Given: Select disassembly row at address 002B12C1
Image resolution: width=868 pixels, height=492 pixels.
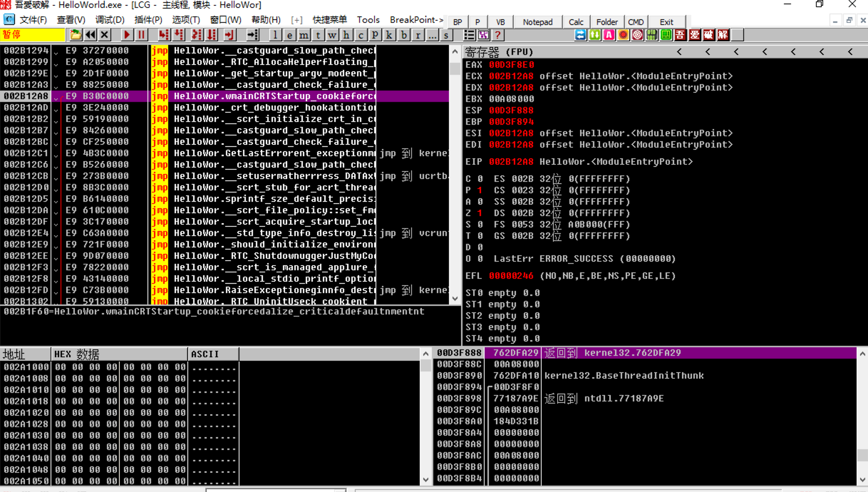Looking at the screenshot, I should click(x=224, y=153).
